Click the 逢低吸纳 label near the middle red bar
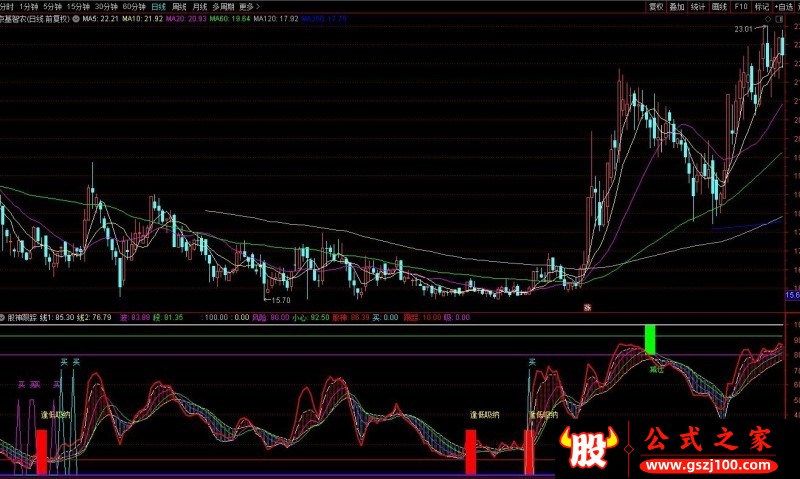Image resolution: width=800 pixels, height=479 pixels. (x=484, y=415)
